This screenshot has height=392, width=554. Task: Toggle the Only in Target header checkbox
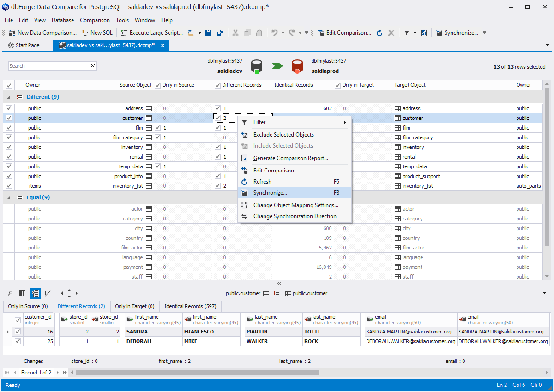338,85
